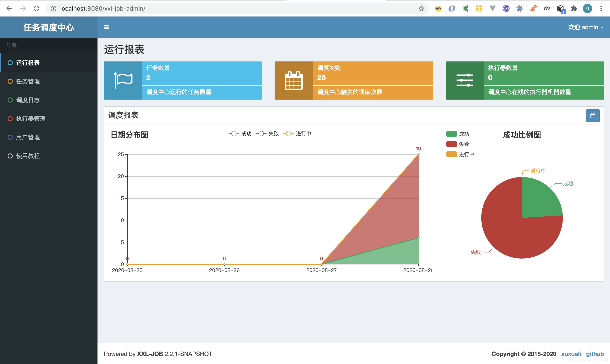Select 执行器管理 menu item
Viewport: 610px width, 364px height.
coord(49,119)
